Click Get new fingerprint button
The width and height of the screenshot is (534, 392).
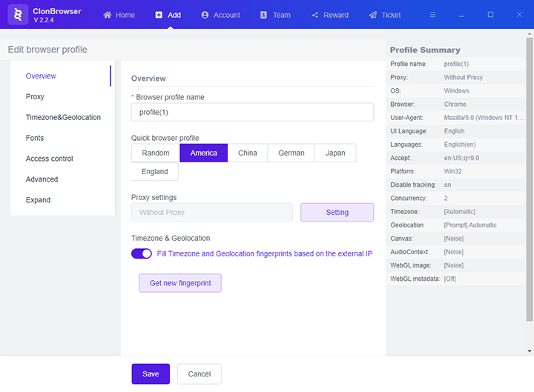180,283
